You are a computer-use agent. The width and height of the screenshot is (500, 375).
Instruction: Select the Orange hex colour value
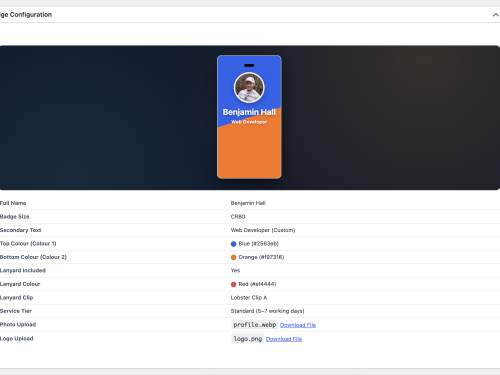tap(261, 257)
